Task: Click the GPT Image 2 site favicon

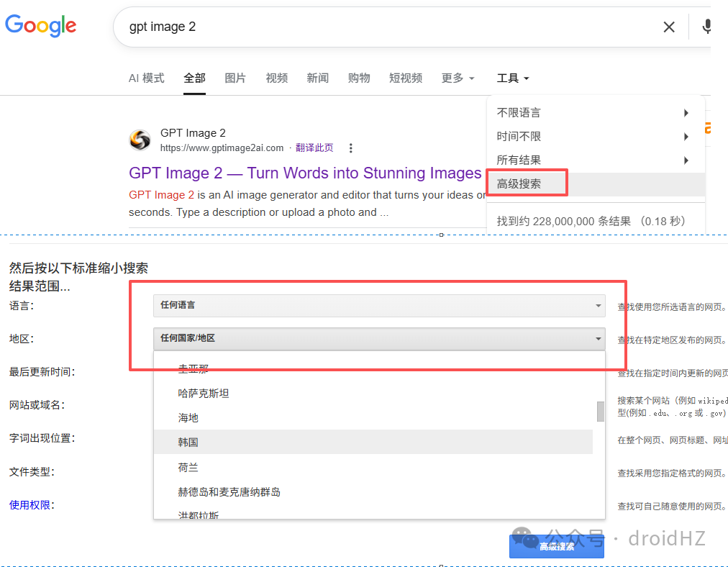Action: 140,140
